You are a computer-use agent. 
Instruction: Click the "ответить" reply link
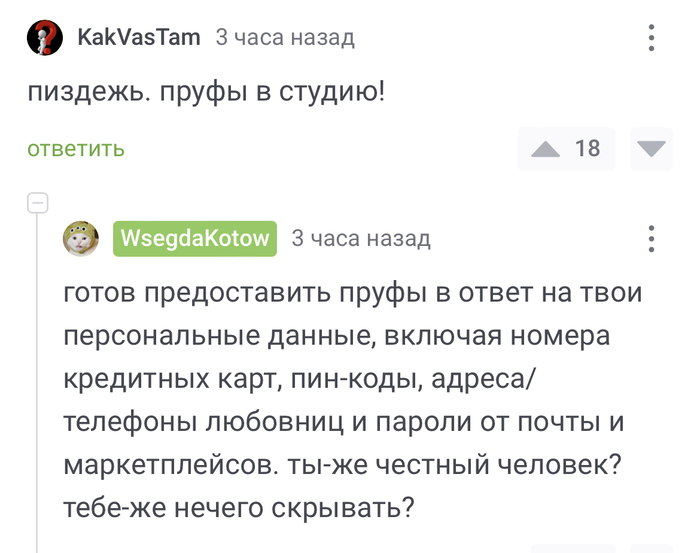pyautogui.click(x=76, y=149)
